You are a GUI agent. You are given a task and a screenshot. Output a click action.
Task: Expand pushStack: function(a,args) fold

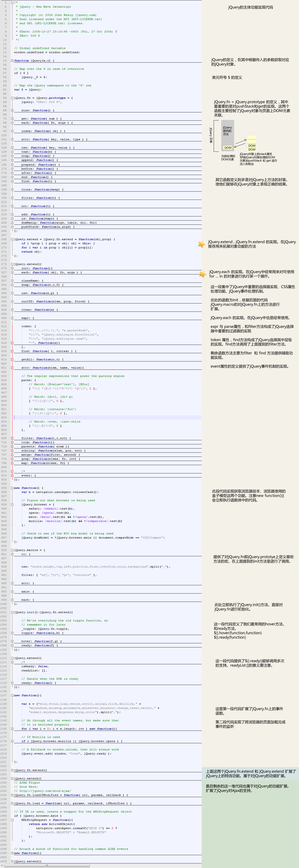click(12, 227)
